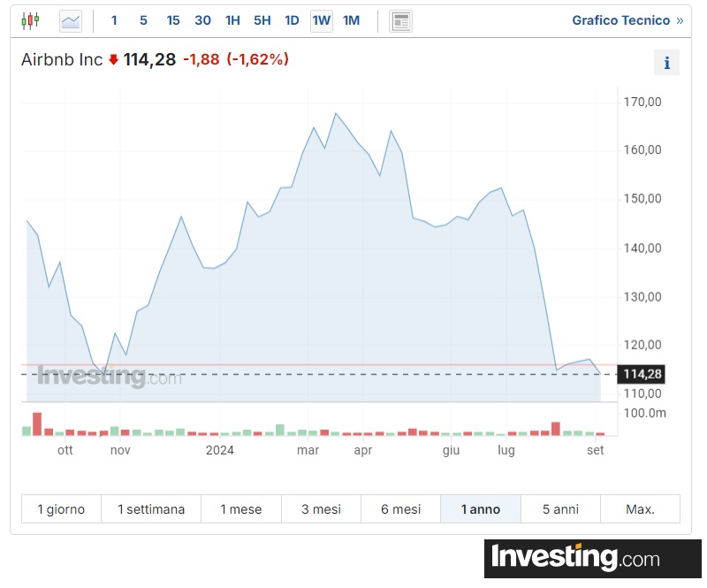The image size is (707, 588).
Task: Show the 6 mesi time range
Action: (x=401, y=509)
